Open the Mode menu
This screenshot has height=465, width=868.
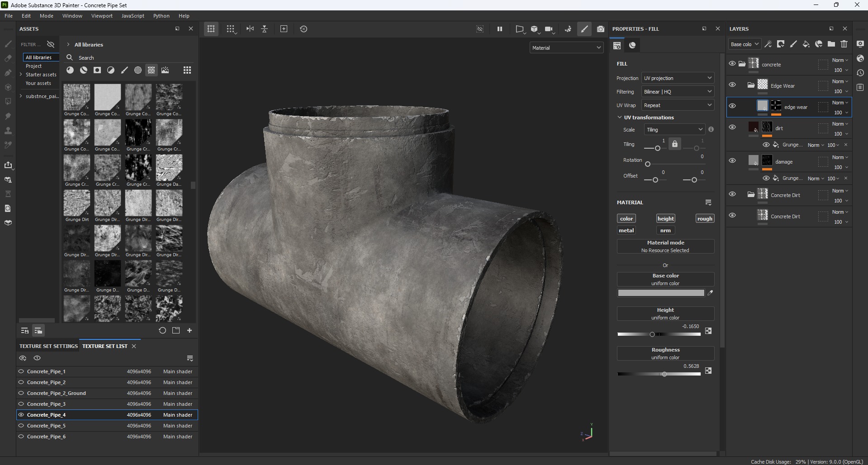[x=47, y=16]
